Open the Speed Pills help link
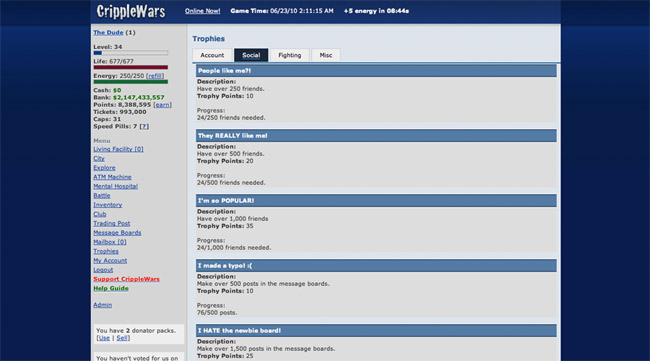Viewport: 650px width, 361px height. click(144, 126)
